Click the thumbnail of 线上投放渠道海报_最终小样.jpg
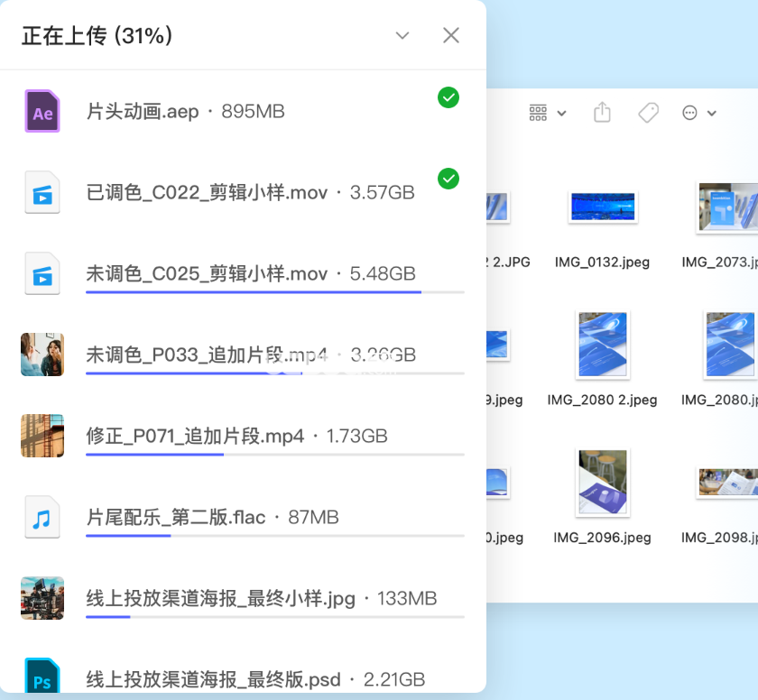 pyautogui.click(x=42, y=598)
